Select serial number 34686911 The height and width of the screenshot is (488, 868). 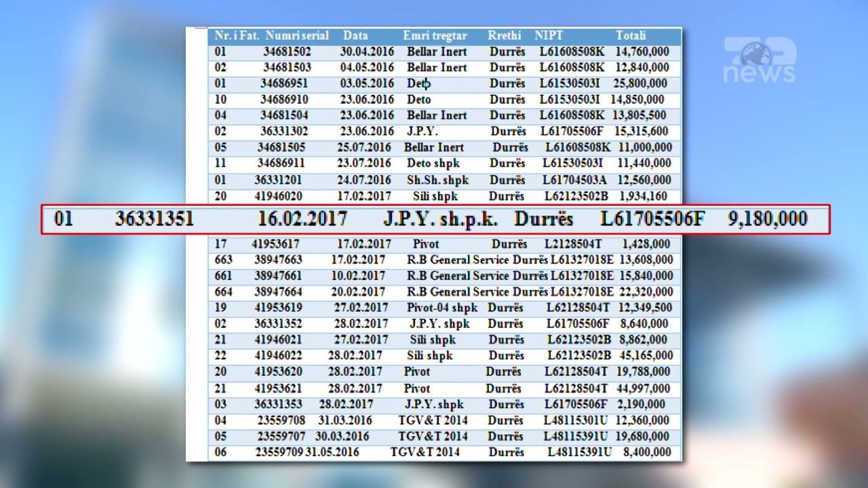pos(281,163)
